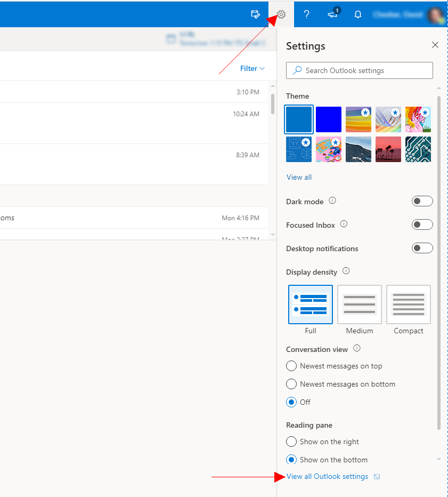The height and width of the screenshot is (497, 448).
Task: Click the Dark mode info icon
Action: click(332, 201)
